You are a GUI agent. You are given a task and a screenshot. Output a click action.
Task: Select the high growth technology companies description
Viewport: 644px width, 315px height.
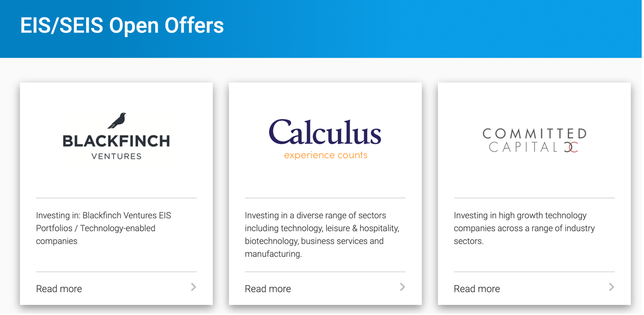(524, 228)
